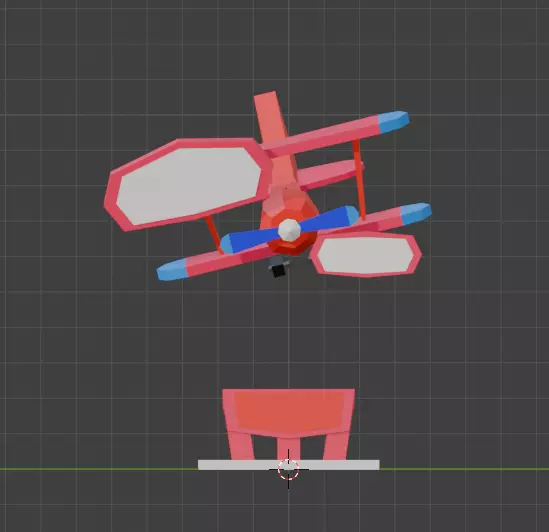Select the large grey octagonal panel
This screenshot has height=532, width=549.
(189, 185)
